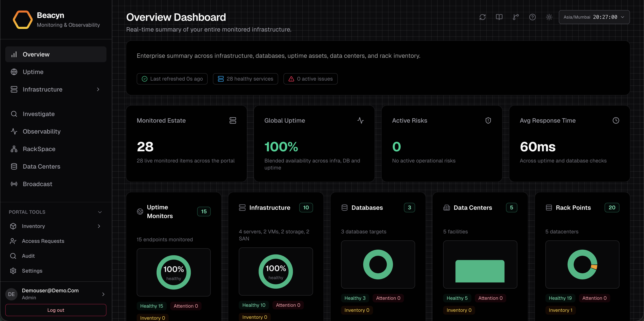Click the Infrastructure card server icon

(242, 208)
